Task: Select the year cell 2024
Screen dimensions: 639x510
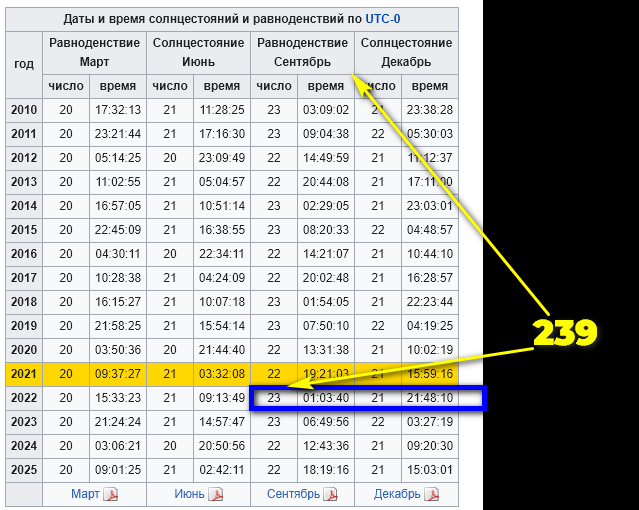Action: (24, 446)
